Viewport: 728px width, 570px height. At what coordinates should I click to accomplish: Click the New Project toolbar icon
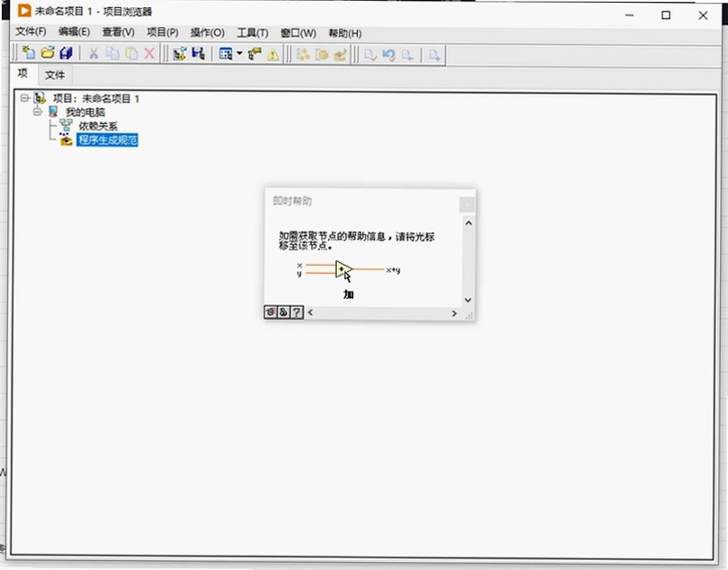click(x=29, y=53)
